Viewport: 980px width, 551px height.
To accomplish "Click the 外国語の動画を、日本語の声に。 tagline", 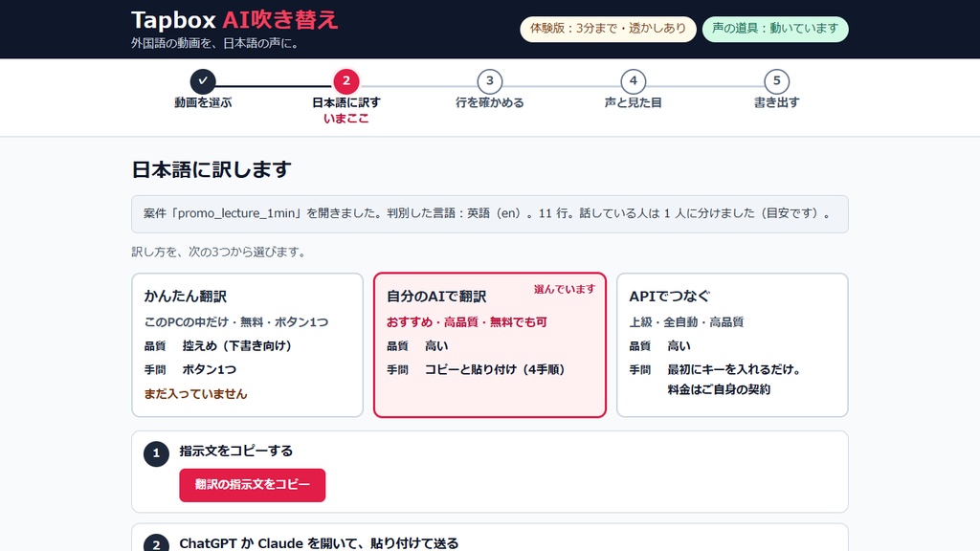I will coord(215,44).
